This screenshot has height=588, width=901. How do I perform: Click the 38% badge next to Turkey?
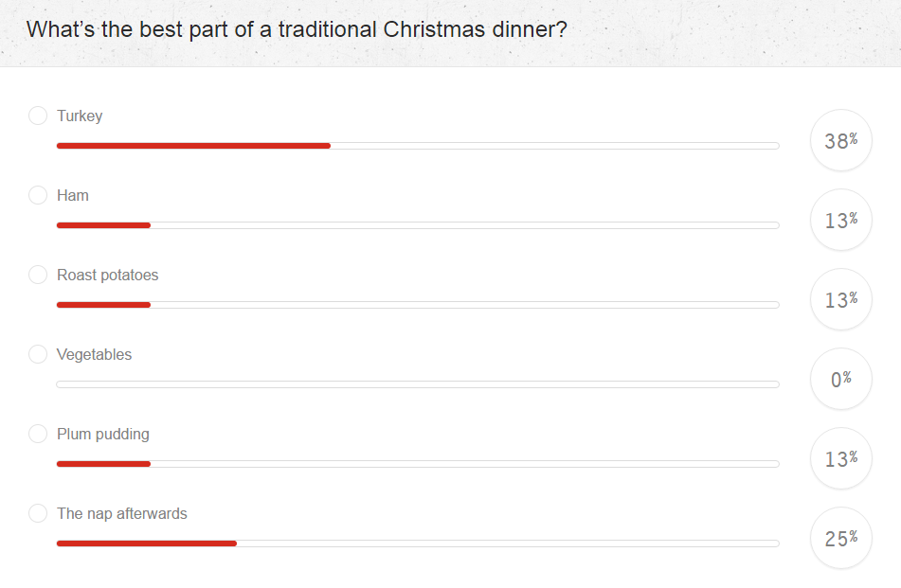[x=840, y=139]
